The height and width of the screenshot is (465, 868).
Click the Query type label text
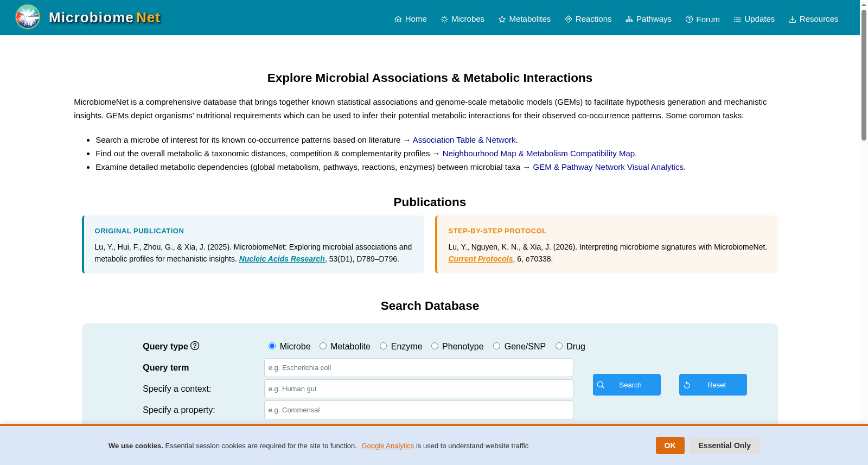click(165, 347)
